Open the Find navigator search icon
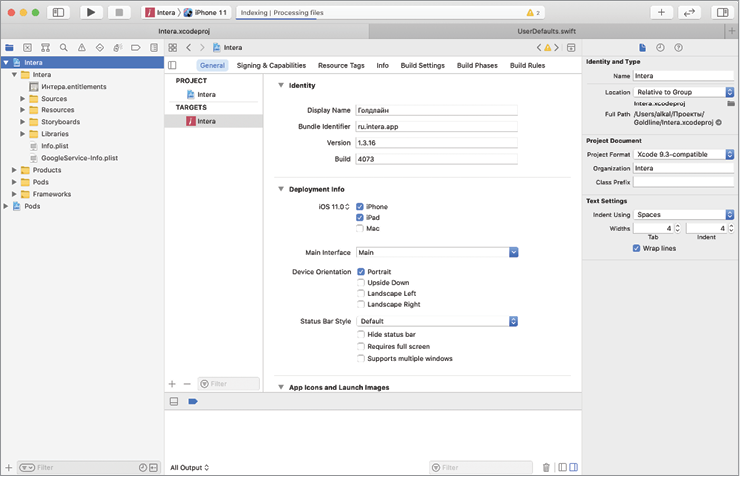Screen dimensions: 740x477 (x=63, y=47)
